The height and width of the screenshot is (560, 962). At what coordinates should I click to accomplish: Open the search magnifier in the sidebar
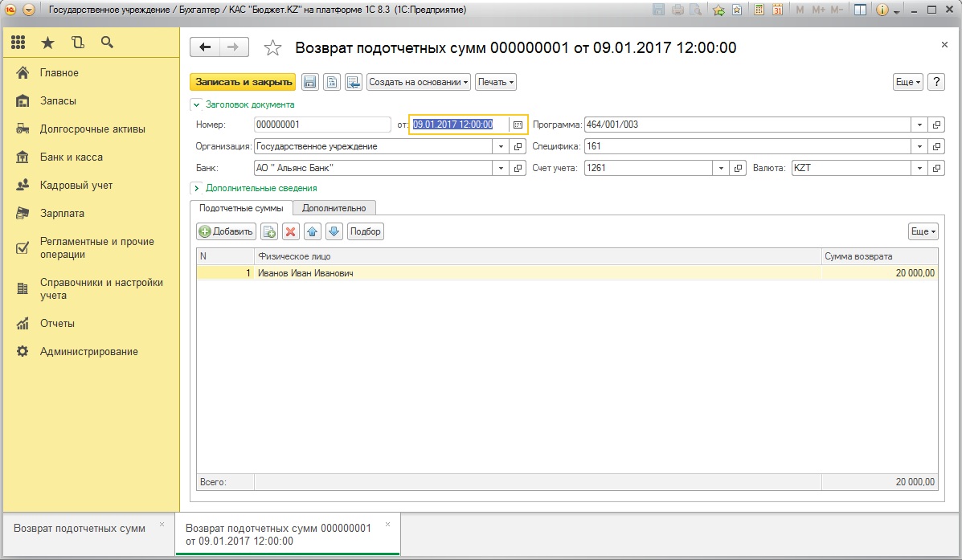pyautogui.click(x=107, y=43)
